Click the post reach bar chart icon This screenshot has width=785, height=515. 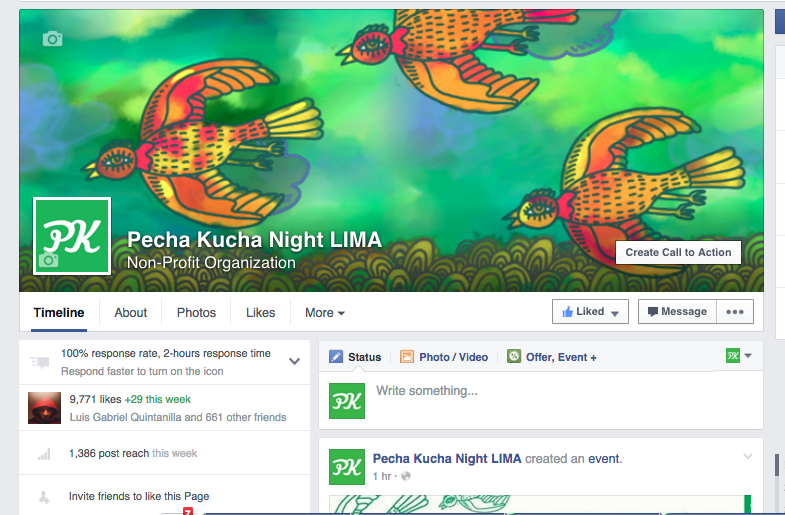pyautogui.click(x=45, y=454)
